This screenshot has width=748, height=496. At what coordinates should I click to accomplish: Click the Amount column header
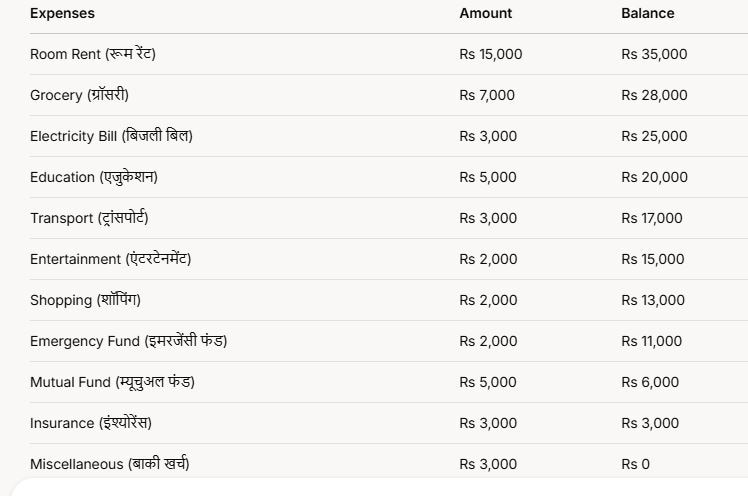point(485,13)
